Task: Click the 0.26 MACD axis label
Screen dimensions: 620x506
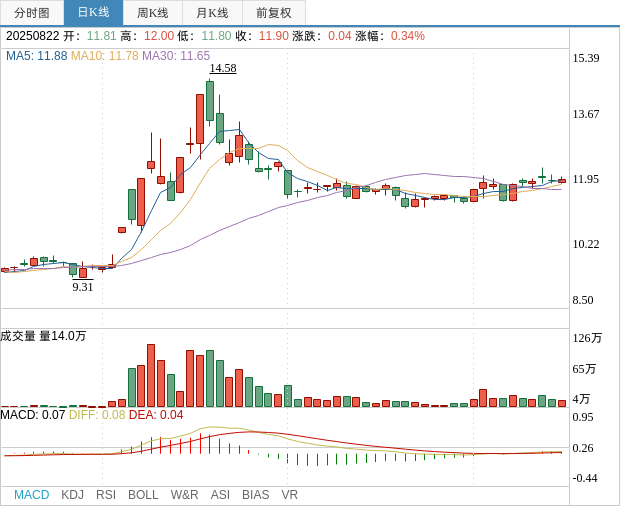Action: pos(583,448)
